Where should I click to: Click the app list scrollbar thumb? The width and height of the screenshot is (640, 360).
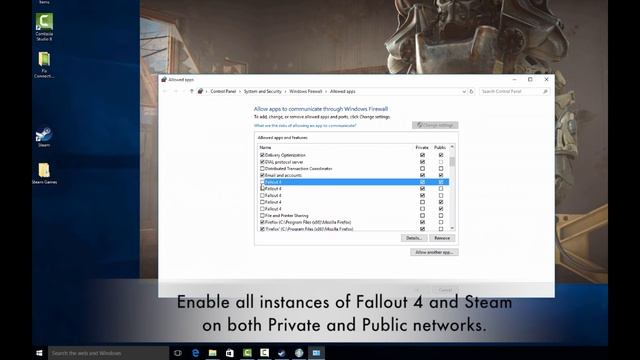[452, 162]
